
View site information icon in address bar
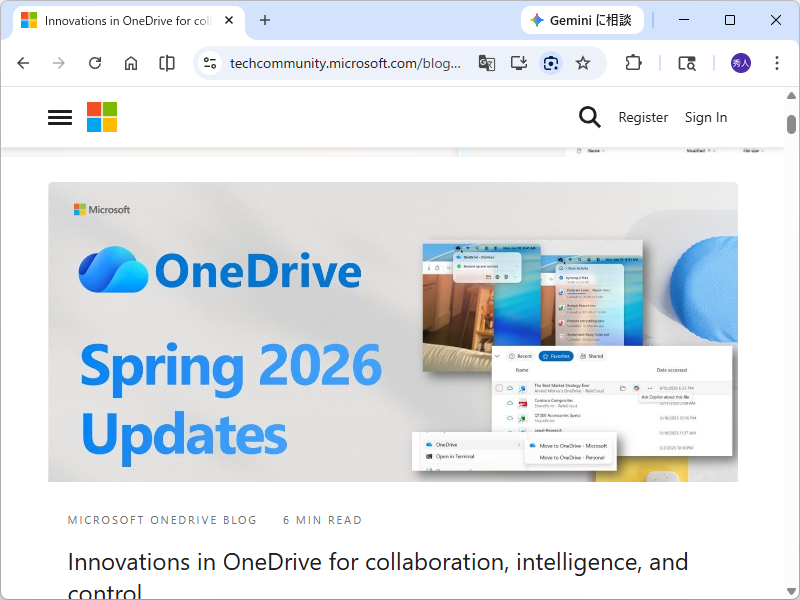coord(210,63)
